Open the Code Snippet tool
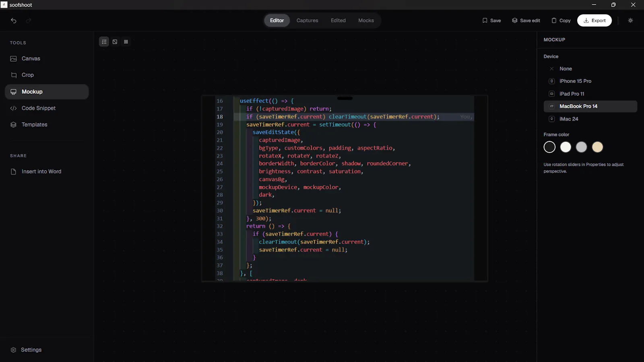 pyautogui.click(x=47, y=108)
